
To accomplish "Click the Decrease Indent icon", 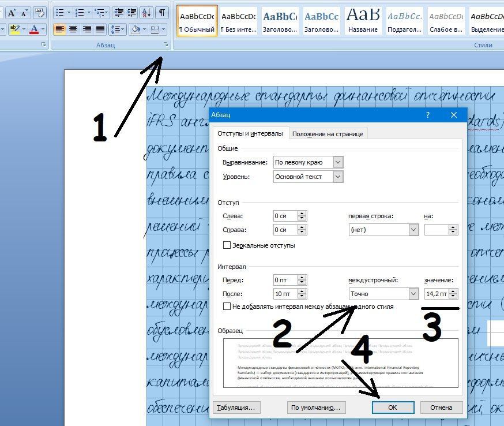I will coord(119,13).
